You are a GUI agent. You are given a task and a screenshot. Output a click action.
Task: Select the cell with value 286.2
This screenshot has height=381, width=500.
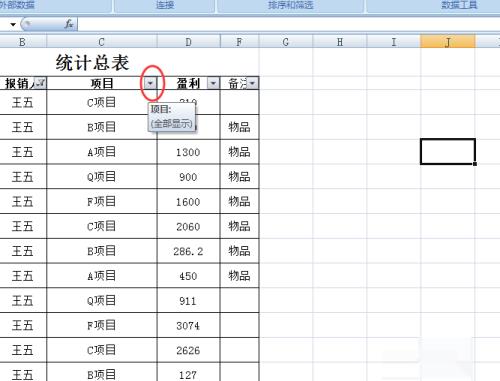pyautogui.click(x=188, y=251)
